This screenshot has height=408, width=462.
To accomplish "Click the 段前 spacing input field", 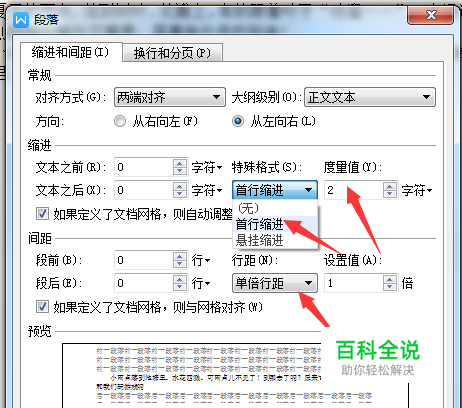I will (x=144, y=260).
